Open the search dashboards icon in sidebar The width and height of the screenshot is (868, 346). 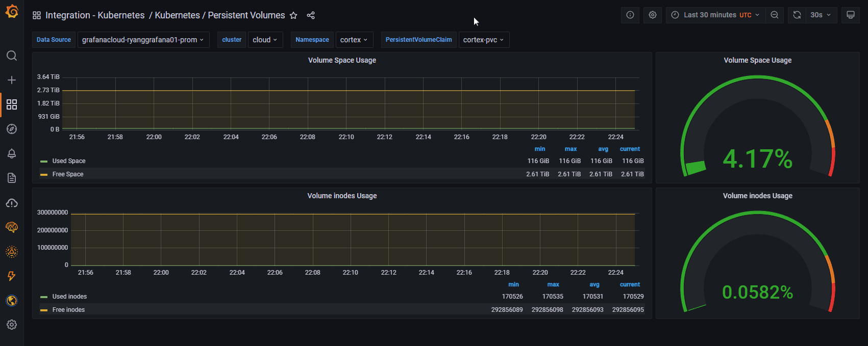(x=12, y=56)
